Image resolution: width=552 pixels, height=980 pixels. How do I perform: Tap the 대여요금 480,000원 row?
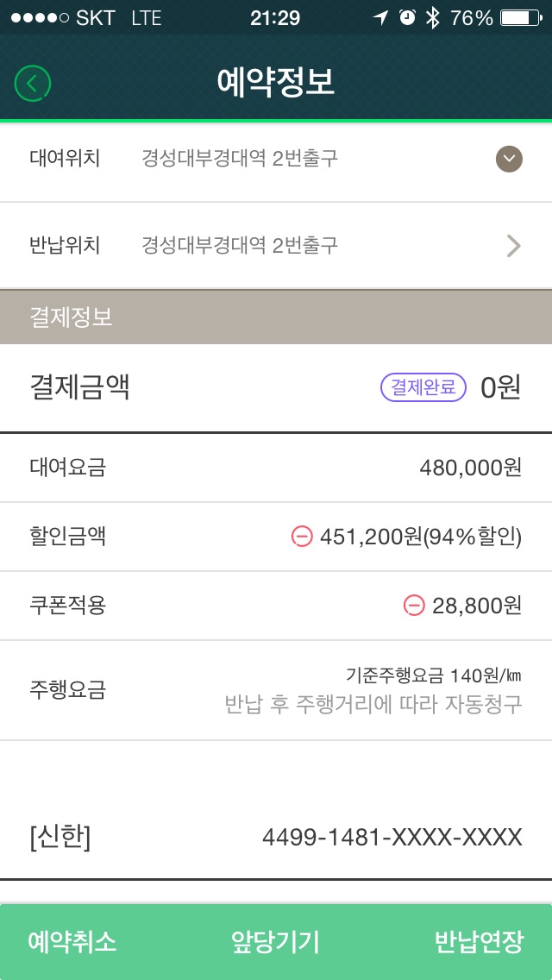pos(276,468)
